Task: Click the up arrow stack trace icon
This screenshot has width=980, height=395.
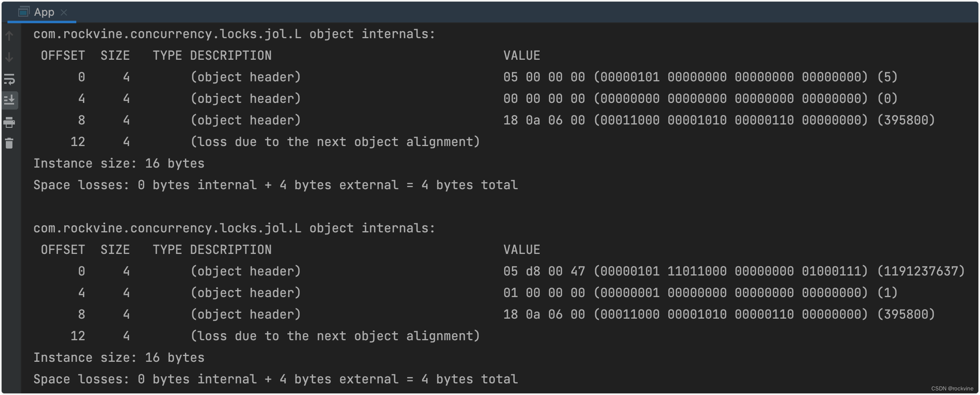Action: (x=9, y=36)
